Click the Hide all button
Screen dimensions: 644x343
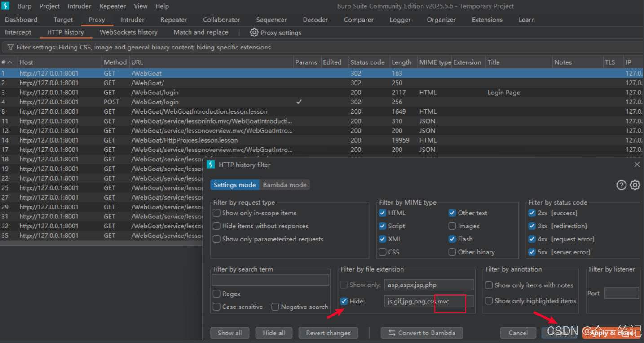point(274,333)
